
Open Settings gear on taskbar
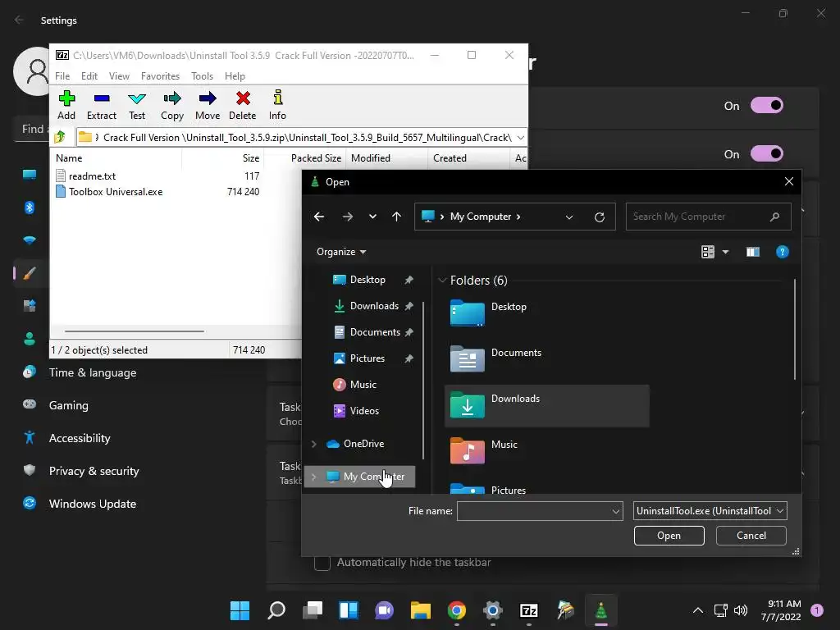point(492,610)
